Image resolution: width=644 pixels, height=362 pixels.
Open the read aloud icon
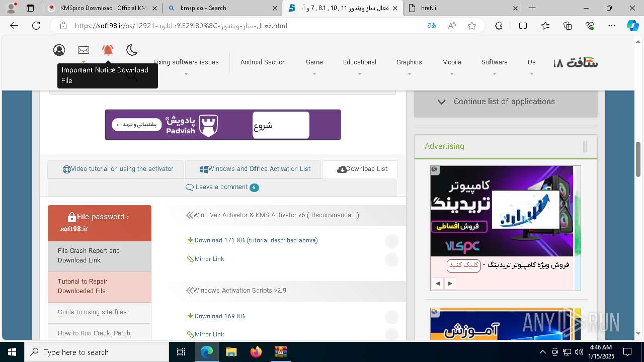[452, 26]
